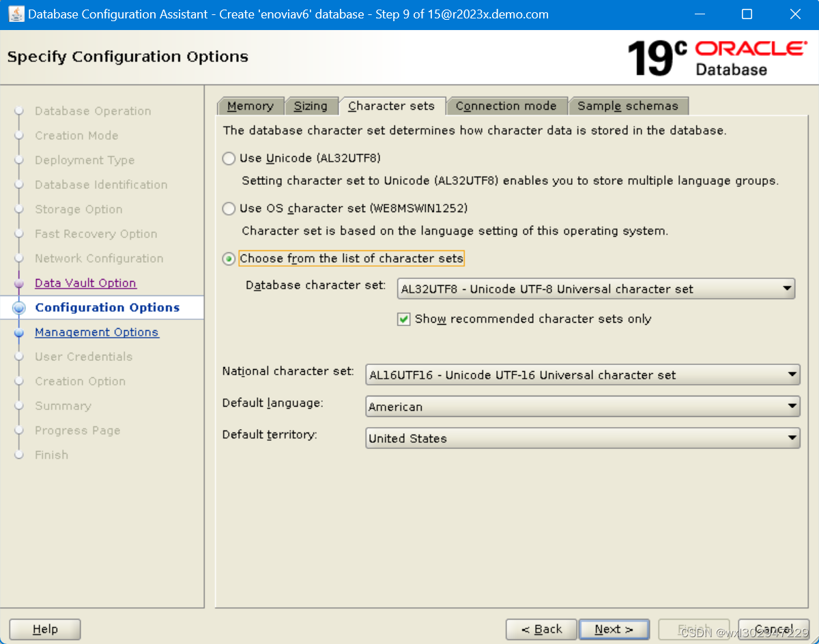The height and width of the screenshot is (644, 819).
Task: Switch to the Connection mode tab
Action: 506,106
